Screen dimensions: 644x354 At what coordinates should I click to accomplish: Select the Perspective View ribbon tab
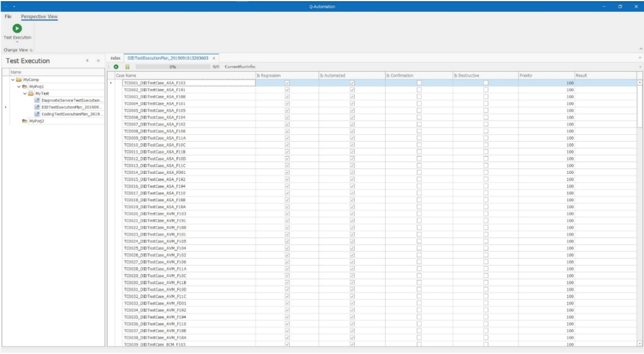40,17
